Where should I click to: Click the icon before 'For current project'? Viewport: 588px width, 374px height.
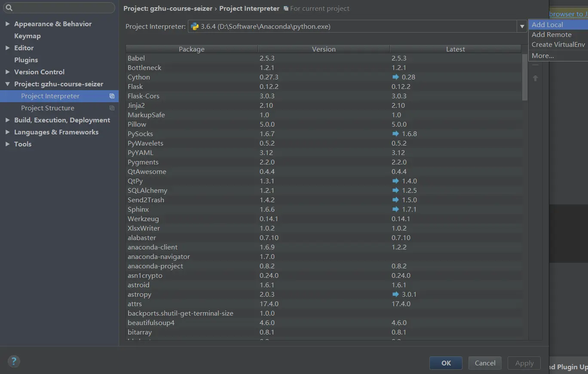(286, 9)
